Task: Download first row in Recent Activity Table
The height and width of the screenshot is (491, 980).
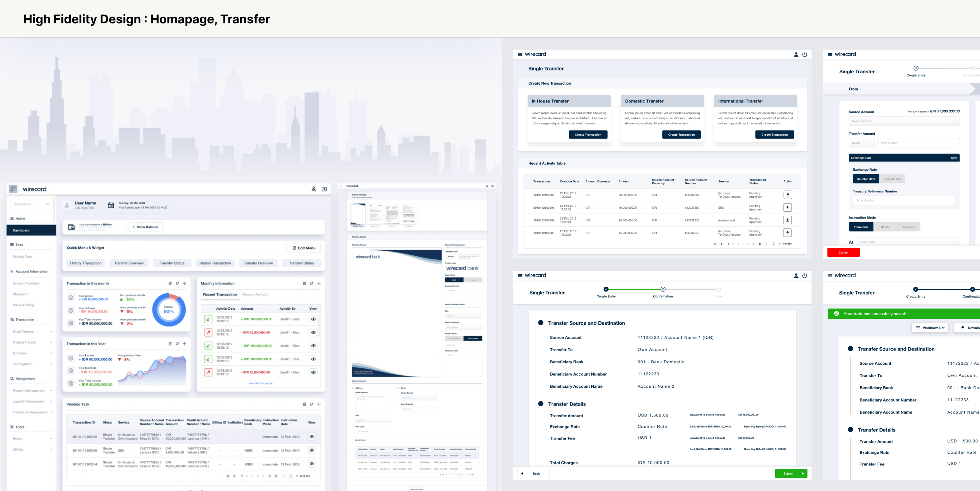Action: 787,195
